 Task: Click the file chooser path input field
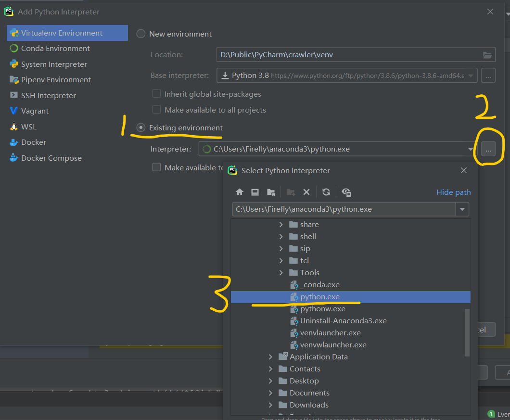pyautogui.click(x=344, y=209)
